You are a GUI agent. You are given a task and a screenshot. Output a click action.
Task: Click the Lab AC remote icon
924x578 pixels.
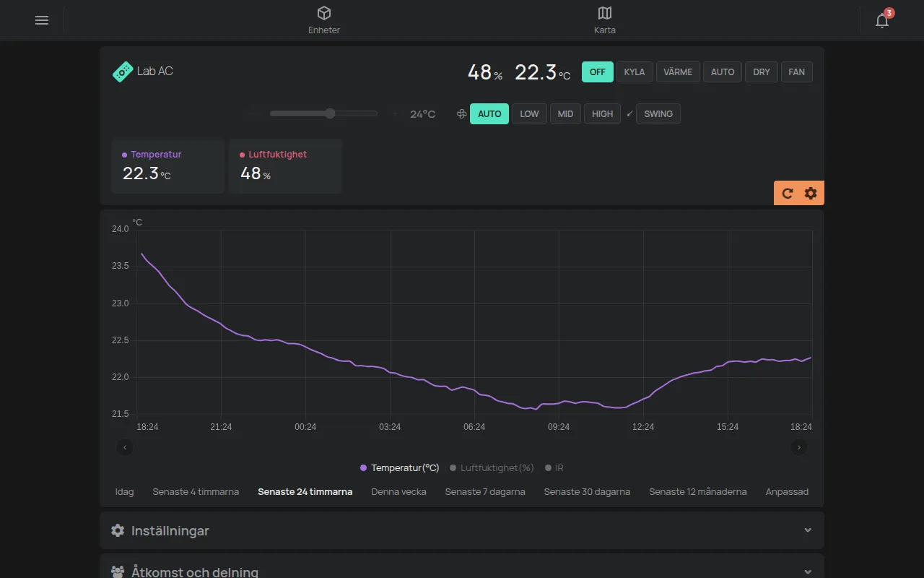pos(123,72)
